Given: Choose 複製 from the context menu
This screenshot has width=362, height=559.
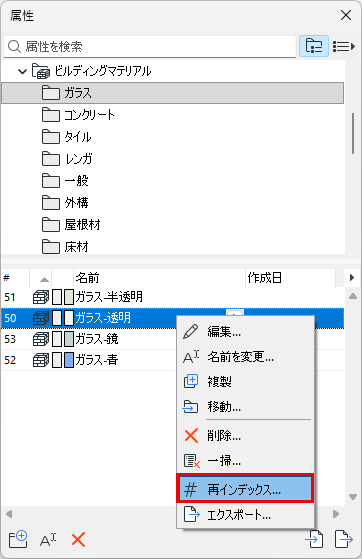Looking at the screenshot, I should (x=245, y=381).
